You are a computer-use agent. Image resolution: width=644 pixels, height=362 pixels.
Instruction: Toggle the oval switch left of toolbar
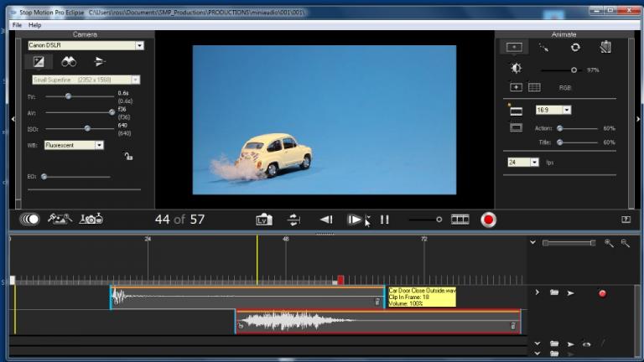coord(29,220)
